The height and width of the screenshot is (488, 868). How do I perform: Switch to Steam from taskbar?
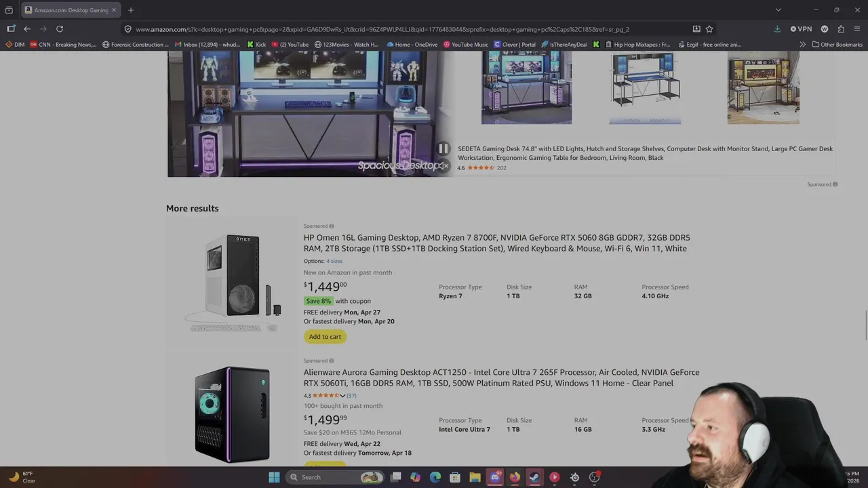(534, 477)
